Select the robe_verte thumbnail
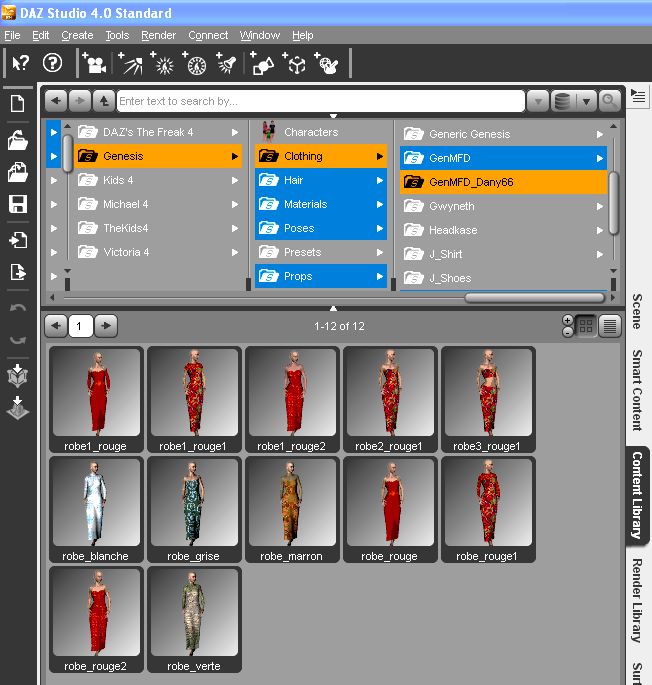 [194, 620]
